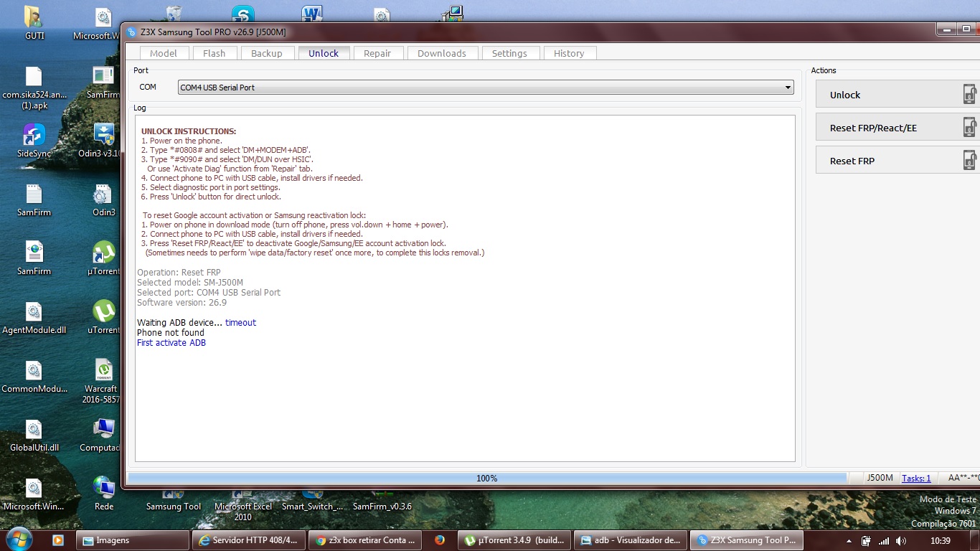Viewport: 980px width, 551px height.
Task: Open media player taskbar icon
Action: (58, 540)
